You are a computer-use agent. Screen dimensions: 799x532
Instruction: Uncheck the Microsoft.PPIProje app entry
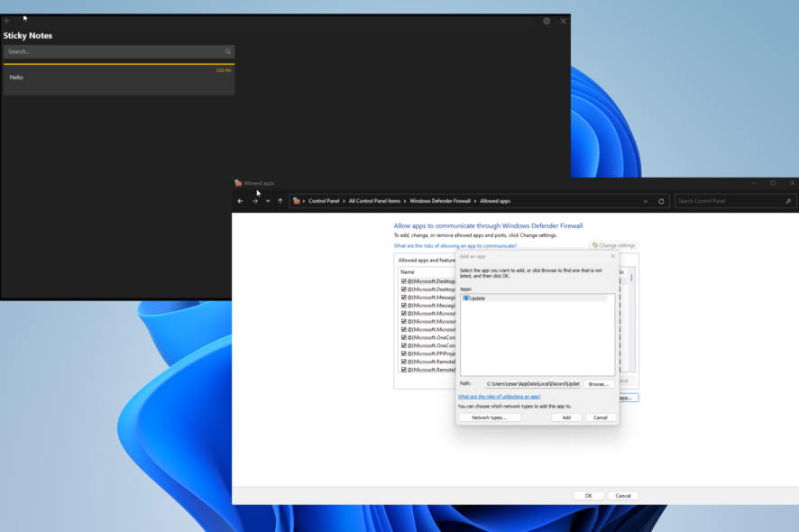click(x=402, y=353)
